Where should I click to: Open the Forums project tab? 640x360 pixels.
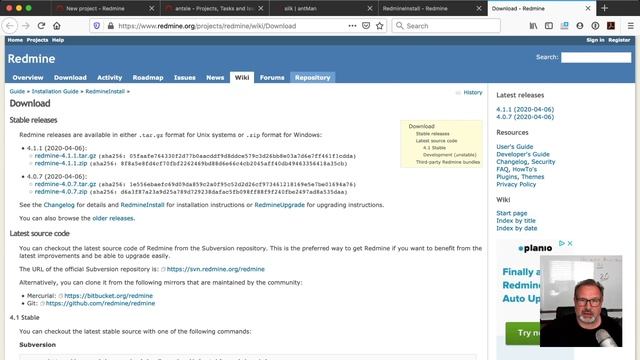point(272,78)
